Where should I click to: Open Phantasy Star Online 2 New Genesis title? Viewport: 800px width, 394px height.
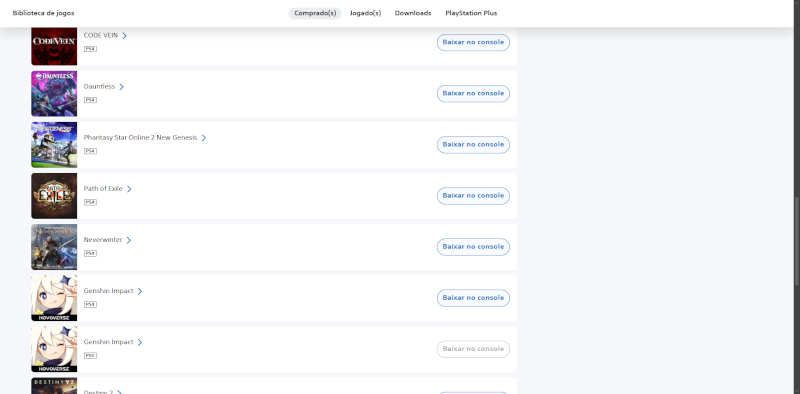(x=140, y=137)
